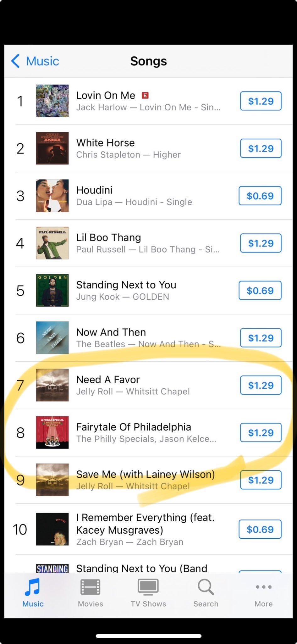Buy Need A Favor for $1.29
Screen dimensions: 297x644
[261, 385]
